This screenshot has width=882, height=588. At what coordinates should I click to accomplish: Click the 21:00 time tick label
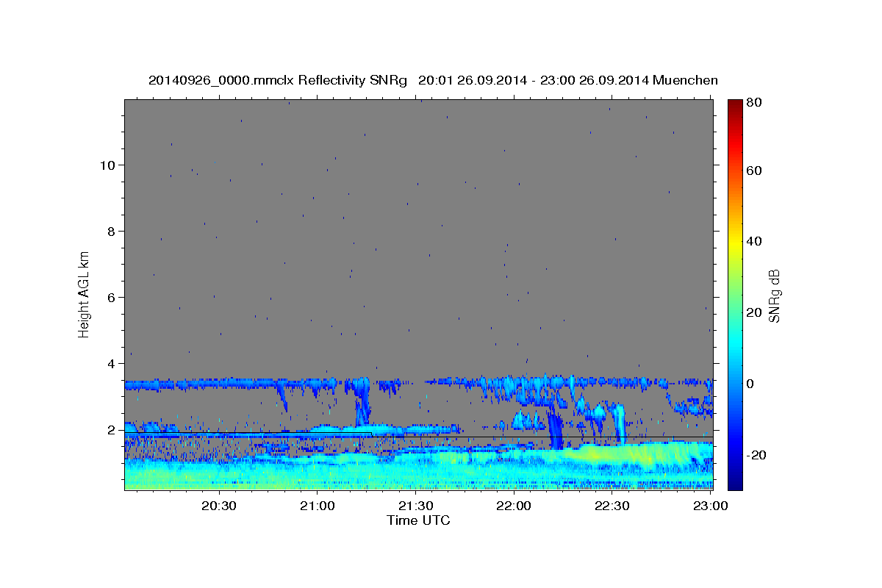318,506
